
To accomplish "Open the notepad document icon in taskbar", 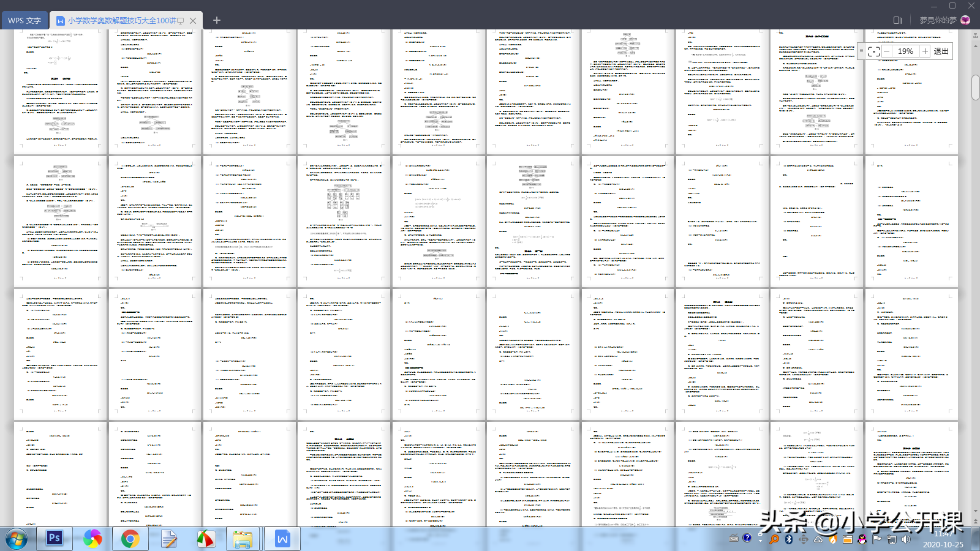I will pos(168,539).
